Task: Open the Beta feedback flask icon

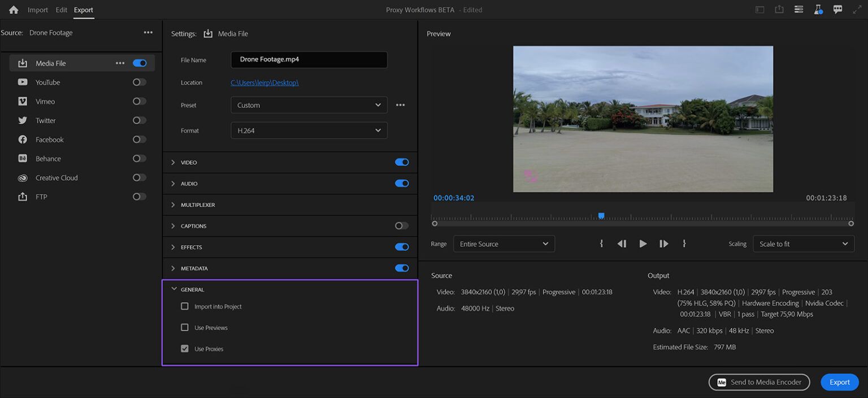Action: [818, 10]
